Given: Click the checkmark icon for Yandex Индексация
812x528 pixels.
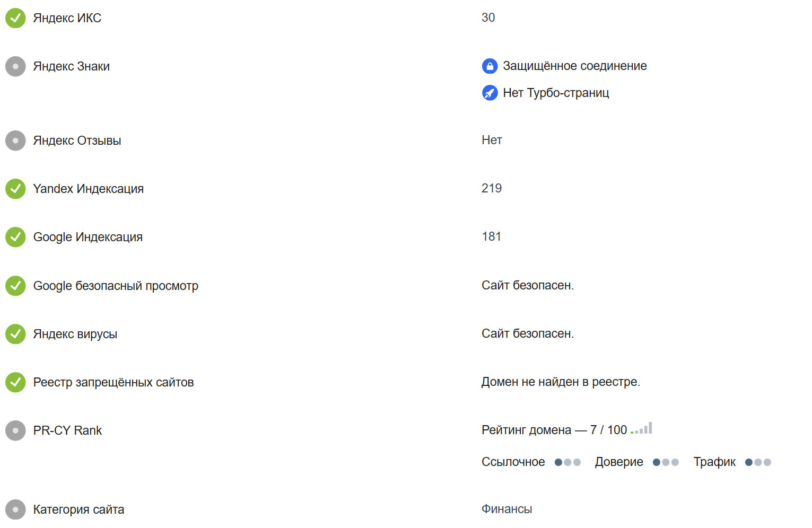Looking at the screenshot, I should pyautogui.click(x=15, y=189).
